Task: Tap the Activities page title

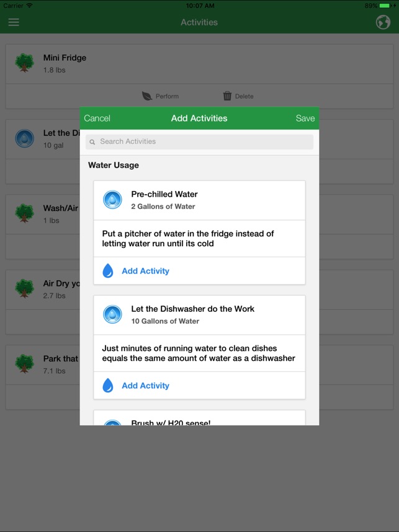Action: point(199,22)
